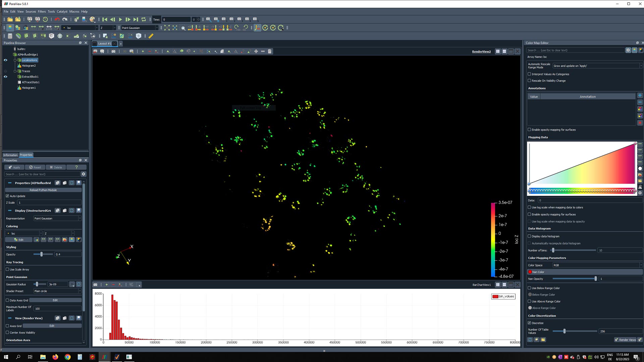Click the Clip filter icon
Image resolution: width=644 pixels, height=362 pixels.
tap(26, 36)
